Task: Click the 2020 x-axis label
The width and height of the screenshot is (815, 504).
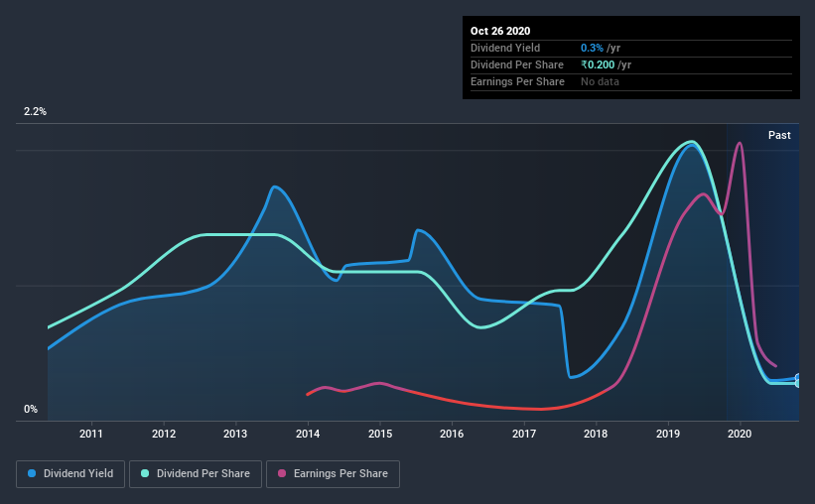Action: point(740,434)
